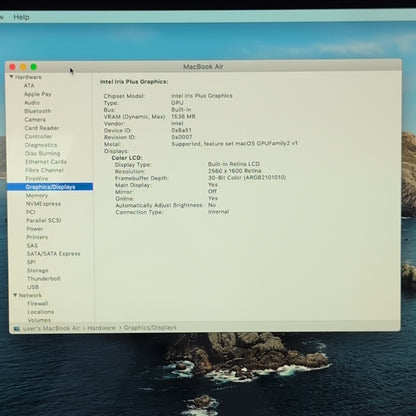Image resolution: width=416 pixels, height=416 pixels.
Task: Select Camera in the sidebar
Action: pyautogui.click(x=35, y=119)
